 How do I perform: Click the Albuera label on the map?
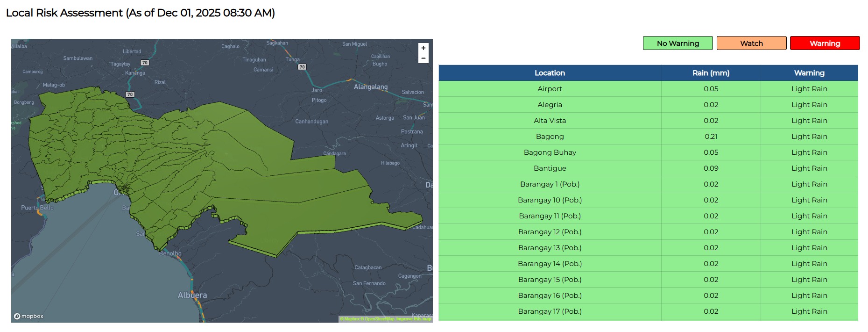click(192, 295)
